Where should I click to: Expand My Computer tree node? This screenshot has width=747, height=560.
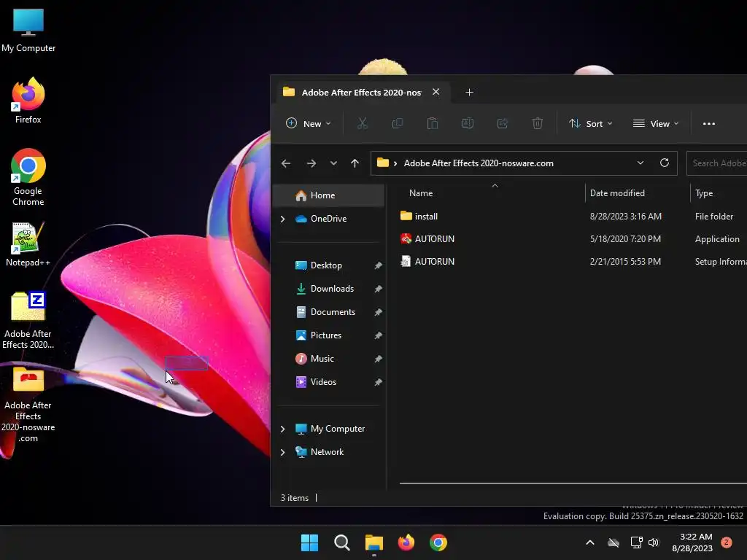click(282, 429)
